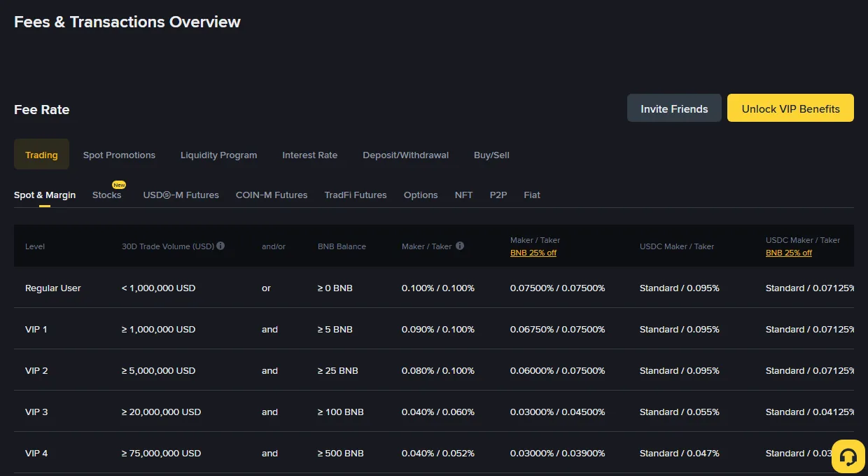The width and height of the screenshot is (868, 476).
Task: Select TradFi Futures sub-tab
Action: point(356,195)
